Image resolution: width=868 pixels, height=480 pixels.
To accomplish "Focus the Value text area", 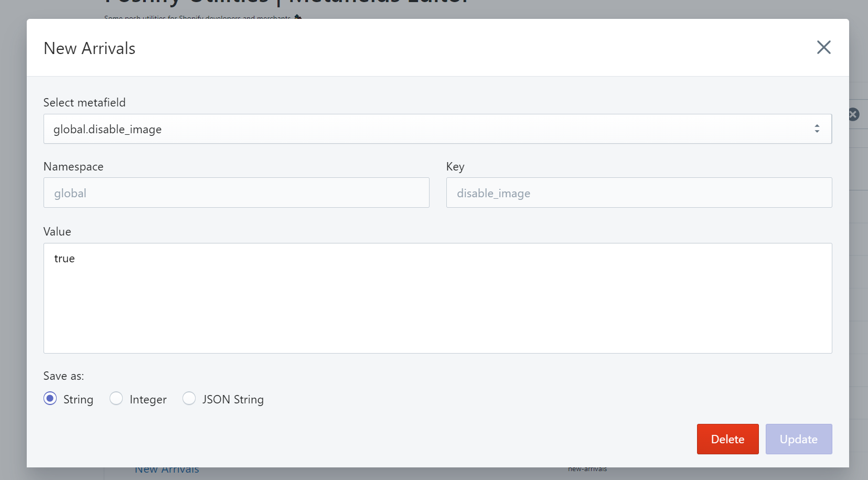I will pos(437,298).
